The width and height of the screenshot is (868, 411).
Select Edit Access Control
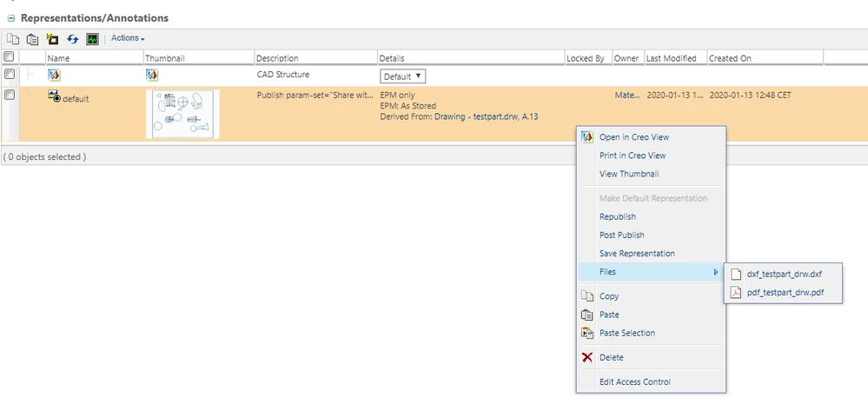(x=635, y=381)
